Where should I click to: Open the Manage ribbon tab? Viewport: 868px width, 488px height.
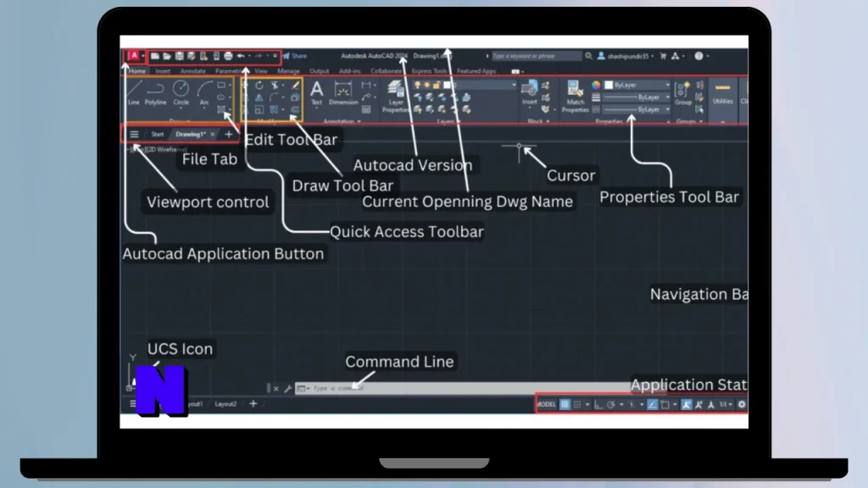(x=288, y=71)
